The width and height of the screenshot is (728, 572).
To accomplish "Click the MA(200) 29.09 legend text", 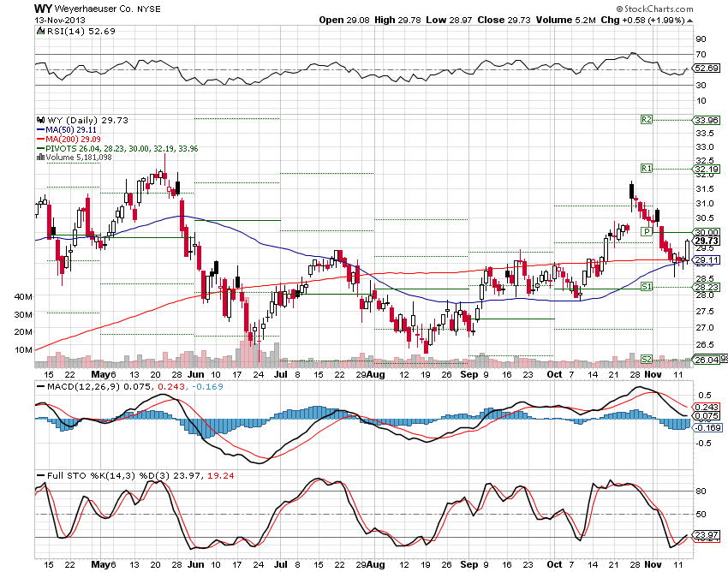I will pos(73,140).
